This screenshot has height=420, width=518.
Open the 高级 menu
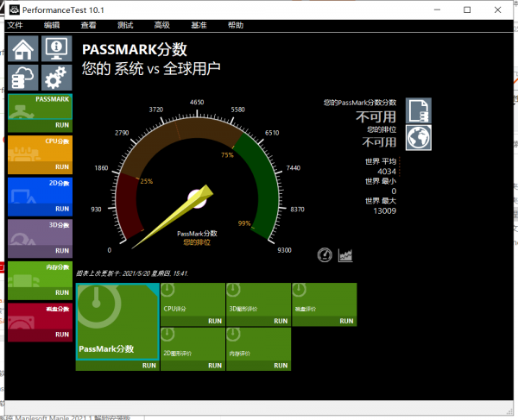(162, 25)
